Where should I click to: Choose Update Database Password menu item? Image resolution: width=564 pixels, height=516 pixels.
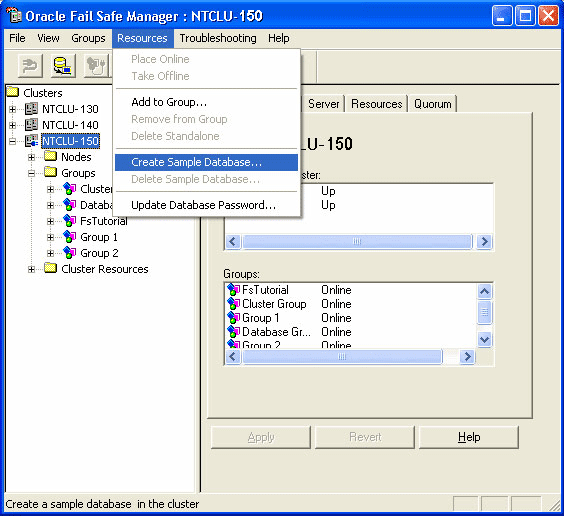[x=206, y=205]
